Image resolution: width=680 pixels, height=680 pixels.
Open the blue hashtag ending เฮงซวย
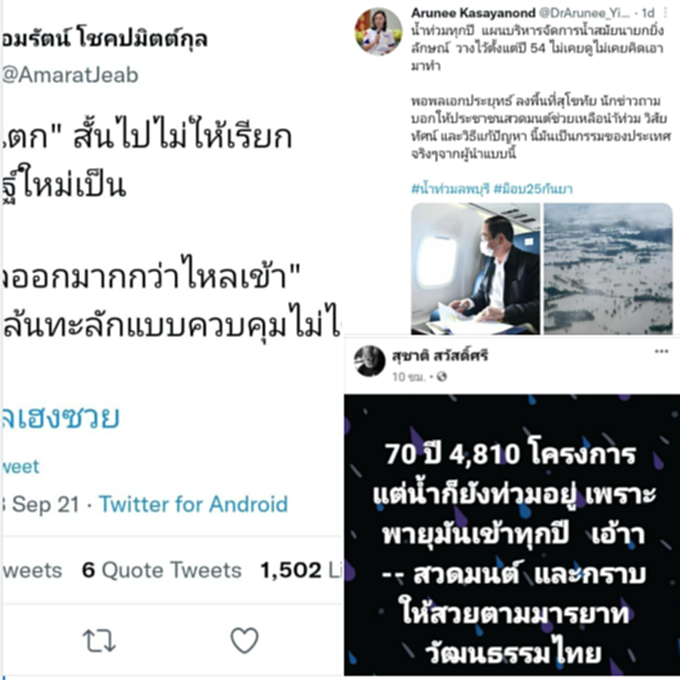[60, 418]
